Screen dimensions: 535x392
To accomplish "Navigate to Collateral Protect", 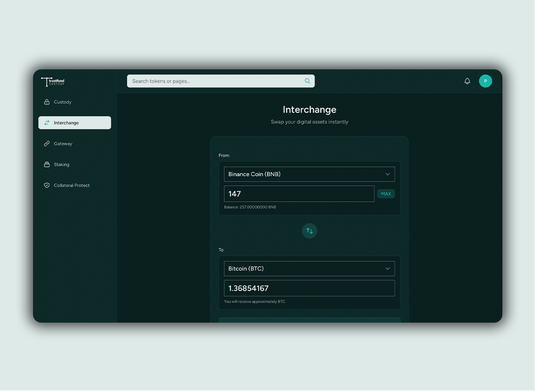I will pos(71,185).
